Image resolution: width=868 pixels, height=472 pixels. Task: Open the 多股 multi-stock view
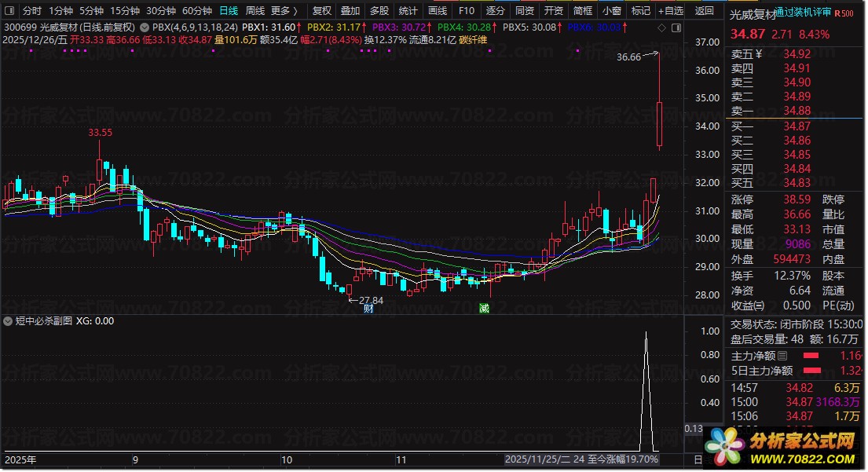coord(379,10)
